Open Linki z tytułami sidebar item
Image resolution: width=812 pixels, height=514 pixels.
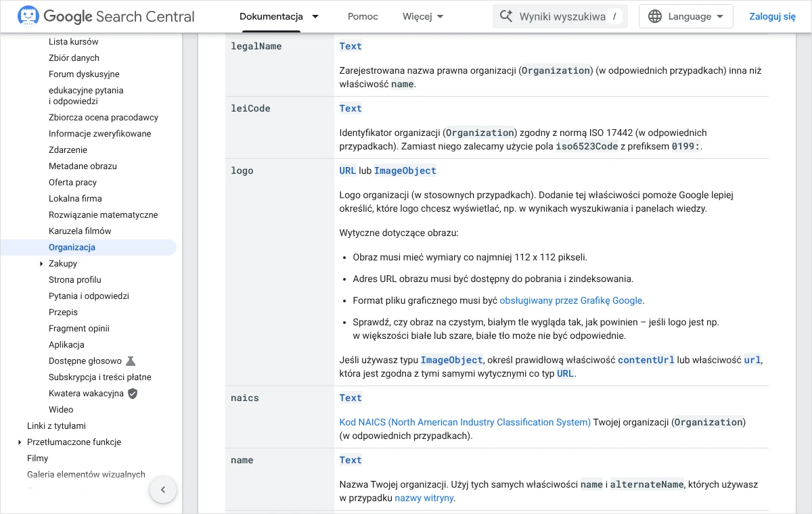coord(56,425)
